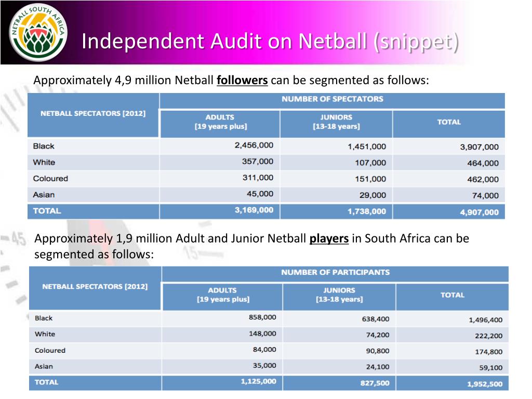Select the cell reading 462,000
The image size is (532, 399).
(483, 179)
